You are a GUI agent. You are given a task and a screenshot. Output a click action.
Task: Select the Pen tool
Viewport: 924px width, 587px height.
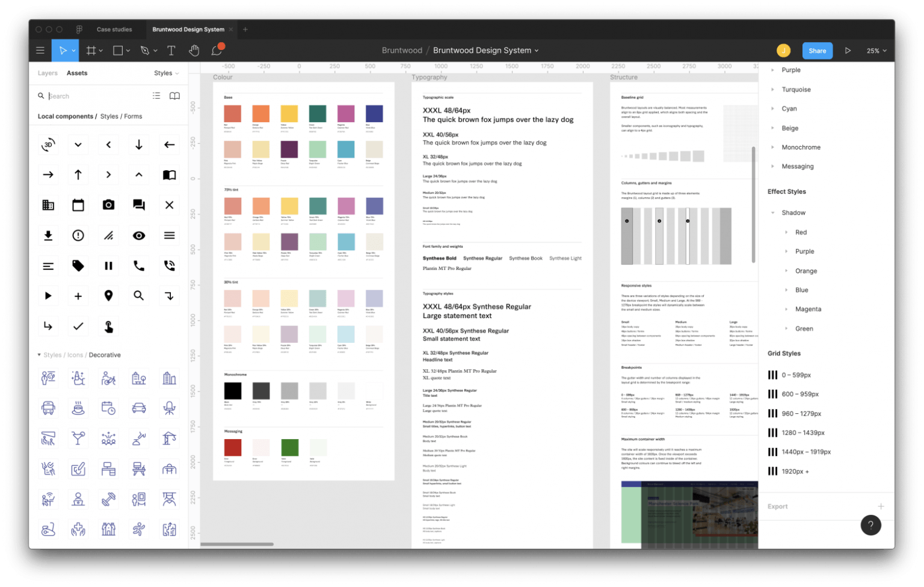pyautogui.click(x=145, y=51)
